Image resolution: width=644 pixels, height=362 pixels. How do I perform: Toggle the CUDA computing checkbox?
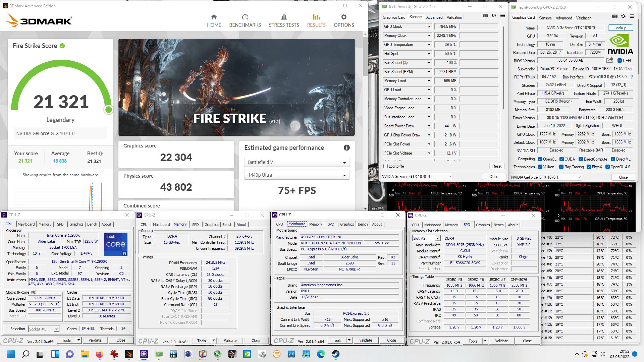(561, 159)
